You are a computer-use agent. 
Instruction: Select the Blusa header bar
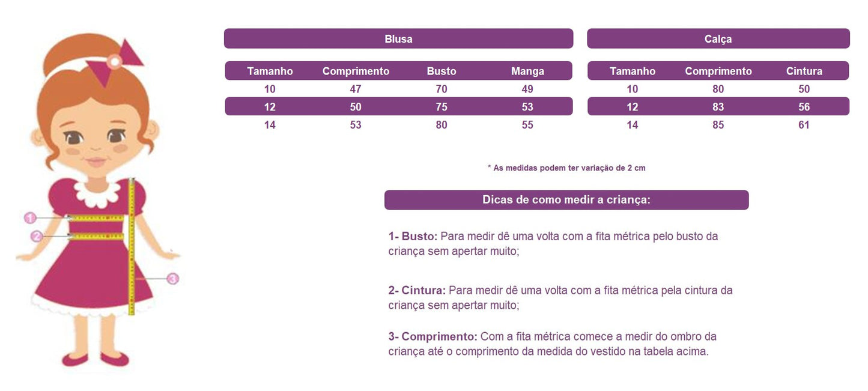coord(398,38)
